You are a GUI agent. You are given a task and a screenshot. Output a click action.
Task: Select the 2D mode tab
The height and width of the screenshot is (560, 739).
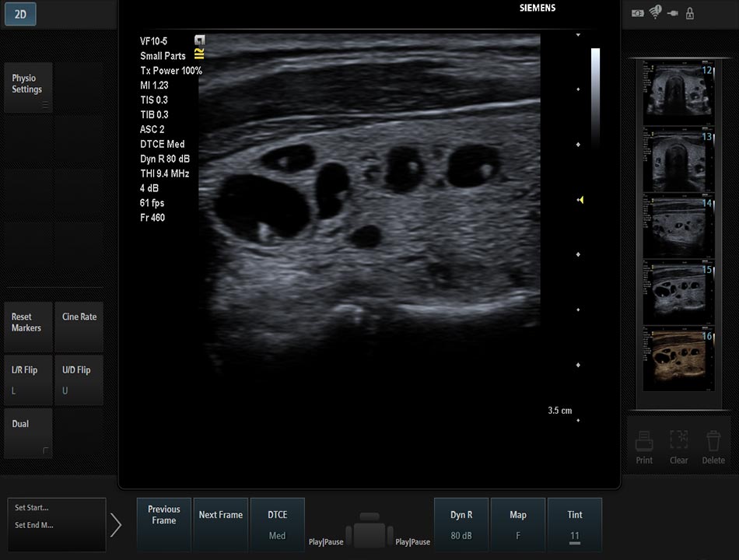20,13
